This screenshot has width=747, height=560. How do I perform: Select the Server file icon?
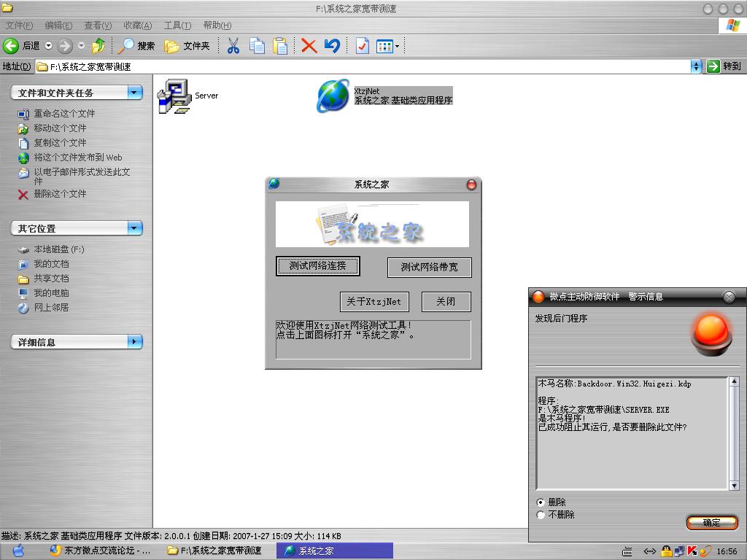point(174,96)
